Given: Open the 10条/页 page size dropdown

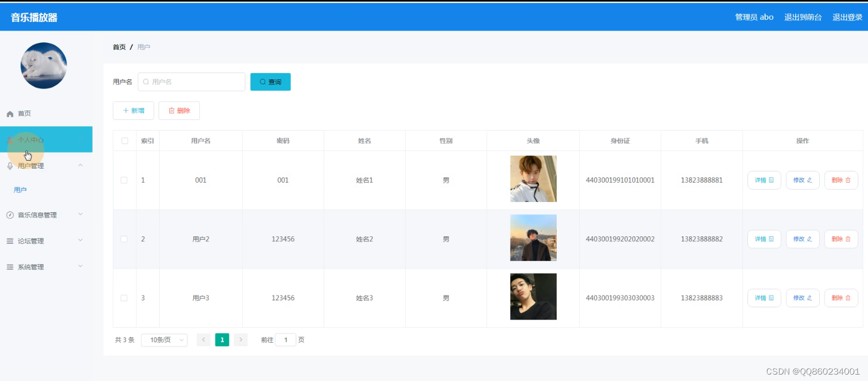Looking at the screenshot, I should (x=164, y=340).
